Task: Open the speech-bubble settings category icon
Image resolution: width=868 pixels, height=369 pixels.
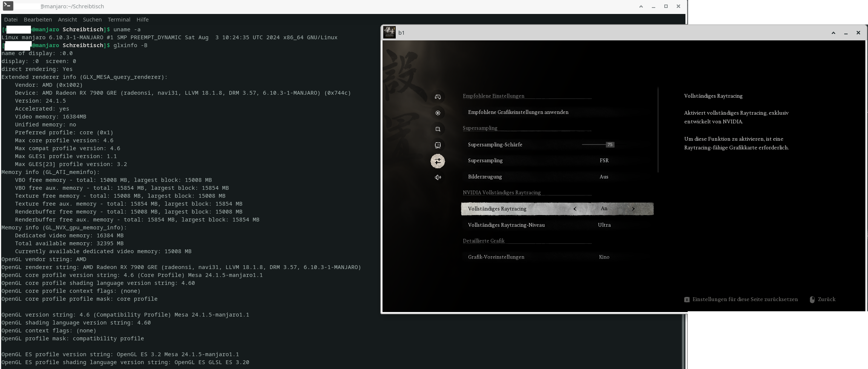Action: pos(438,129)
